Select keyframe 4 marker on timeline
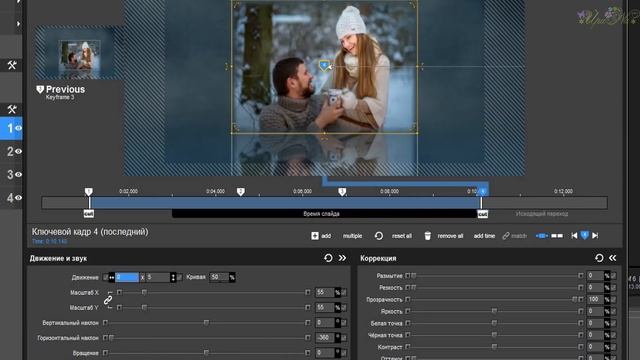This screenshot has height=360, width=640. click(x=483, y=191)
